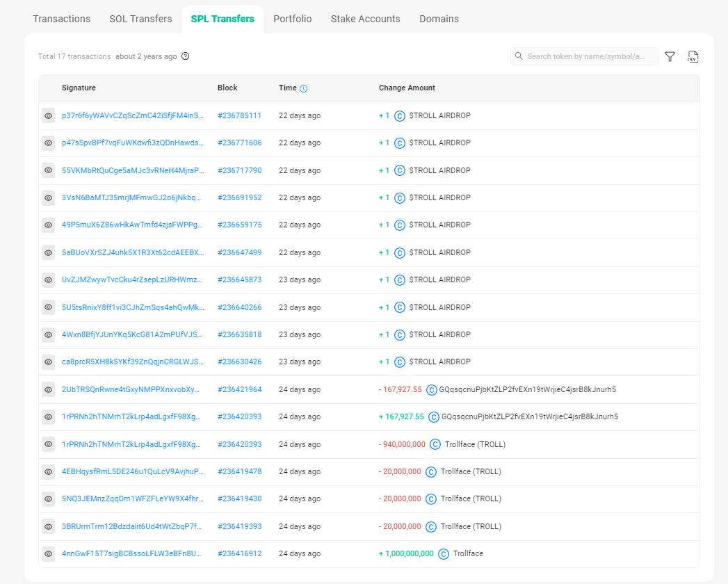Click token icon beside +1,000,000,000 Trollface

pos(444,554)
